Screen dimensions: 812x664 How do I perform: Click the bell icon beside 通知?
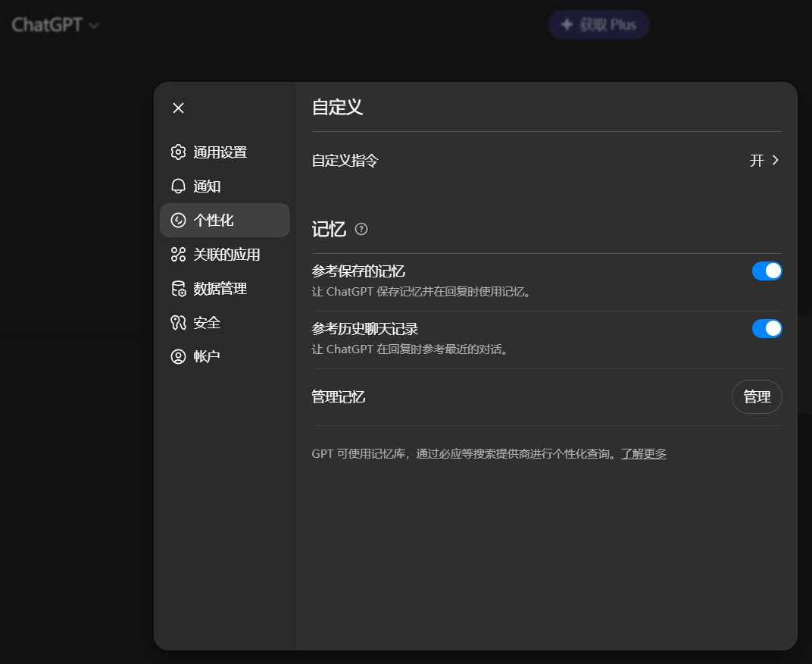coord(178,186)
